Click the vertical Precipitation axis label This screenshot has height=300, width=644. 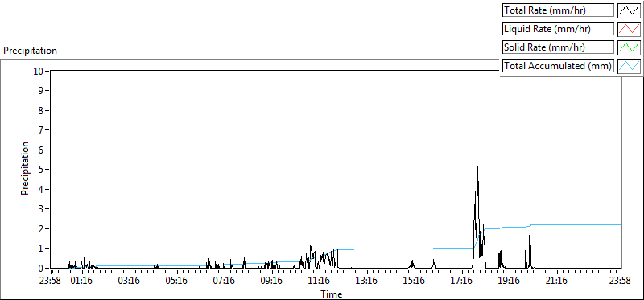pyautogui.click(x=25, y=168)
